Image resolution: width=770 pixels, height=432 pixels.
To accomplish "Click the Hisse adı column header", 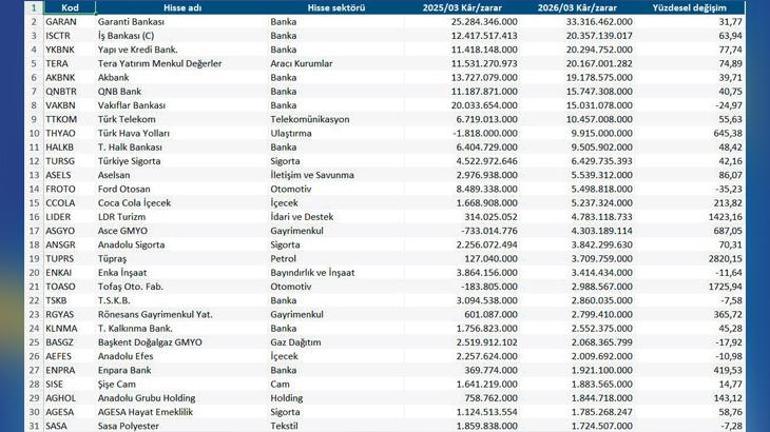I will click(182, 8).
